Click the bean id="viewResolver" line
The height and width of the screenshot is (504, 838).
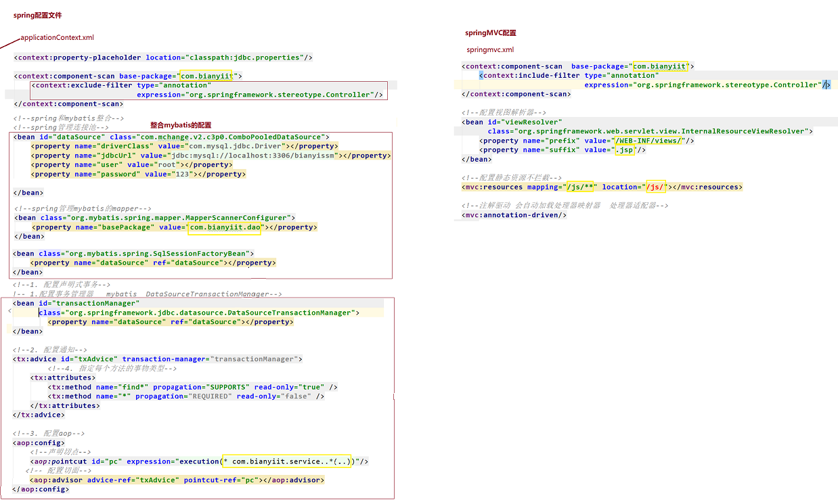512,122
